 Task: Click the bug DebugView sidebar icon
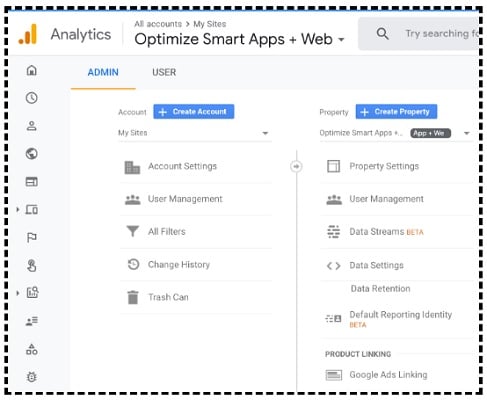coord(32,377)
